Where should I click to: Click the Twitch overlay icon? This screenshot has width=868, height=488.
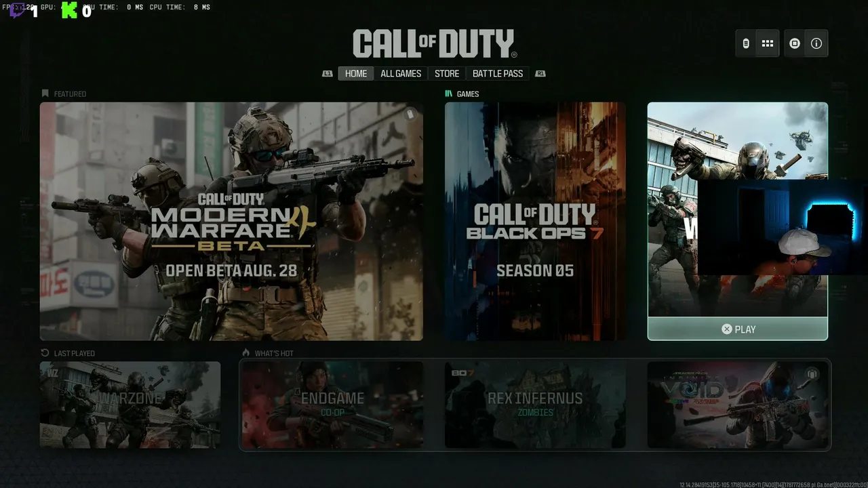point(18,10)
